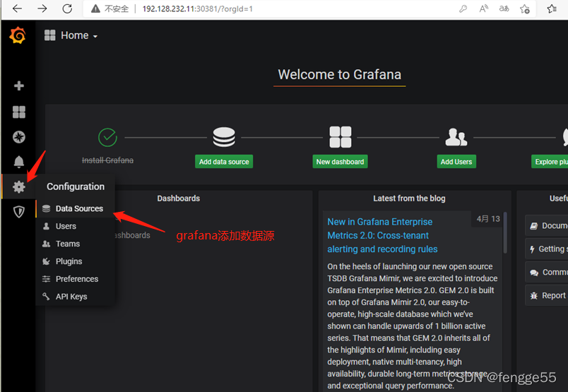
Task: Click the read aloud icon
Action: coord(484,8)
